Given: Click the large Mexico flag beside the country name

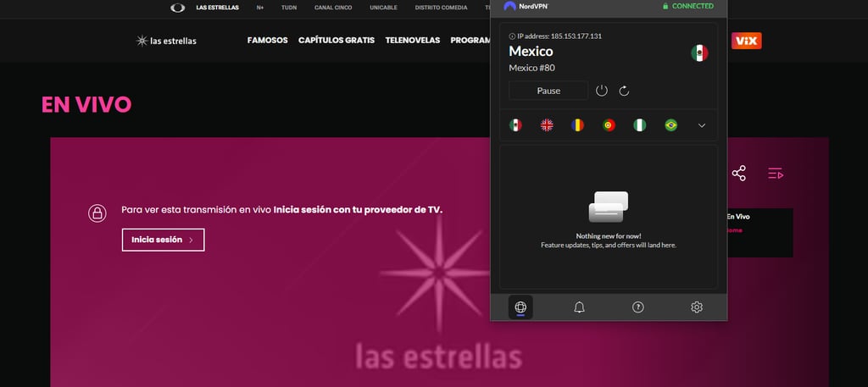Looking at the screenshot, I should click(699, 53).
